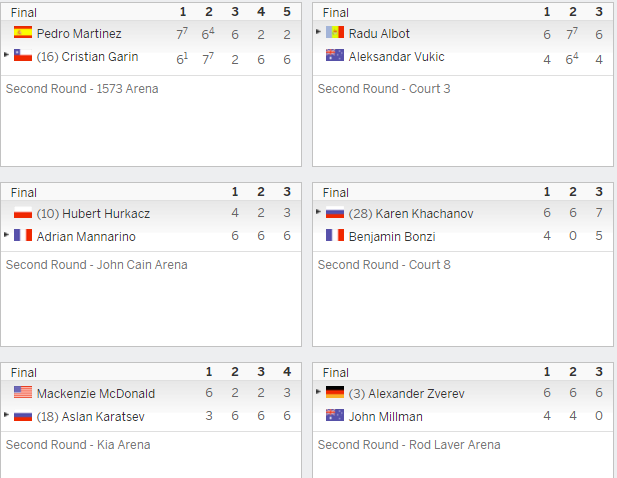Click the winner arrow beside Aslan Karatsev
Image resolution: width=617 pixels, height=478 pixels.
point(6,415)
